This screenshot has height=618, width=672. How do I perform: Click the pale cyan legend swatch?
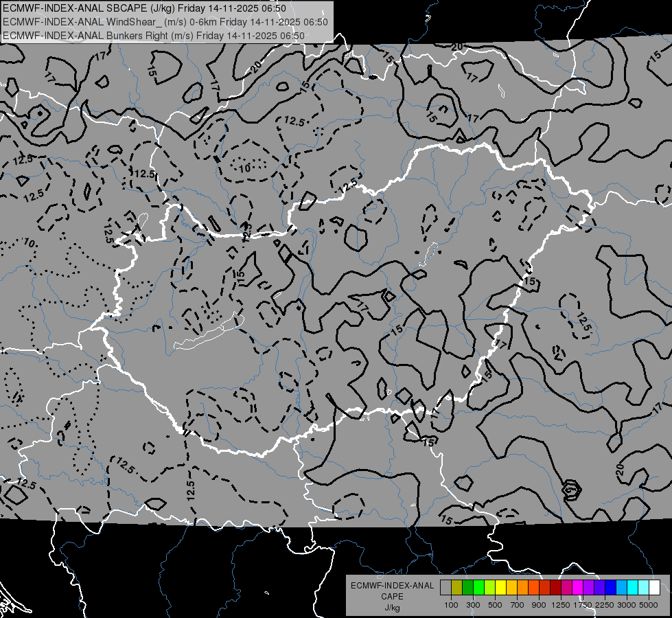[644, 587]
